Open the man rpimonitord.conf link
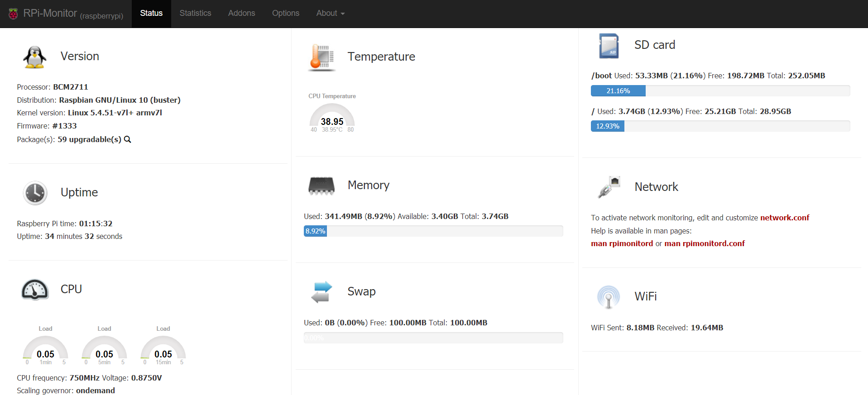 (705, 243)
